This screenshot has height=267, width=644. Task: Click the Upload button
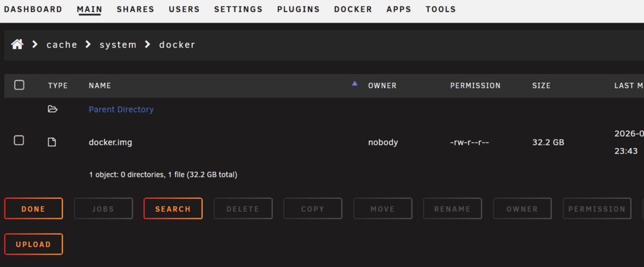[x=33, y=244]
